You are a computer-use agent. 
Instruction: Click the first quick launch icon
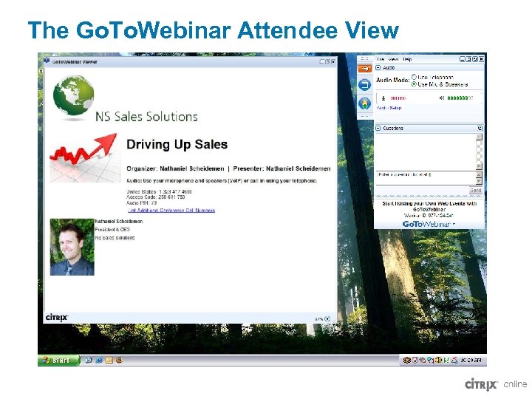pyautogui.click(x=89, y=360)
